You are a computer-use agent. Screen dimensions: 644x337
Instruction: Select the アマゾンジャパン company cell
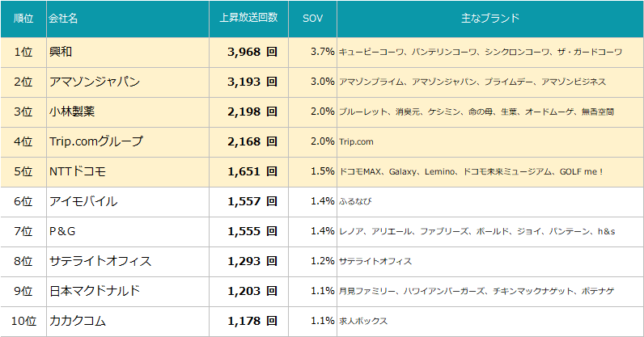pyautogui.click(x=94, y=82)
